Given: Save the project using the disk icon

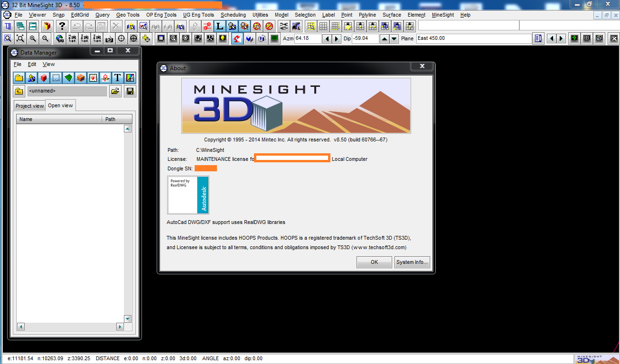Looking at the screenshot, I should (130, 91).
